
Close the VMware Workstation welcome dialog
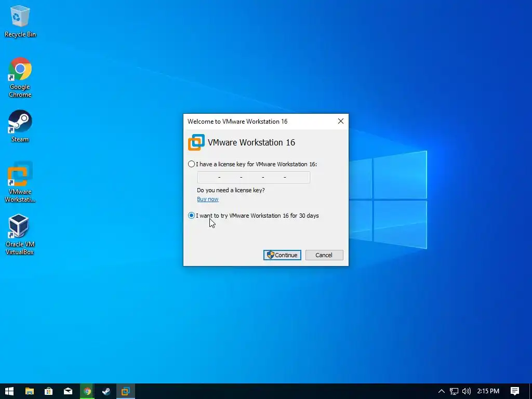(x=341, y=122)
